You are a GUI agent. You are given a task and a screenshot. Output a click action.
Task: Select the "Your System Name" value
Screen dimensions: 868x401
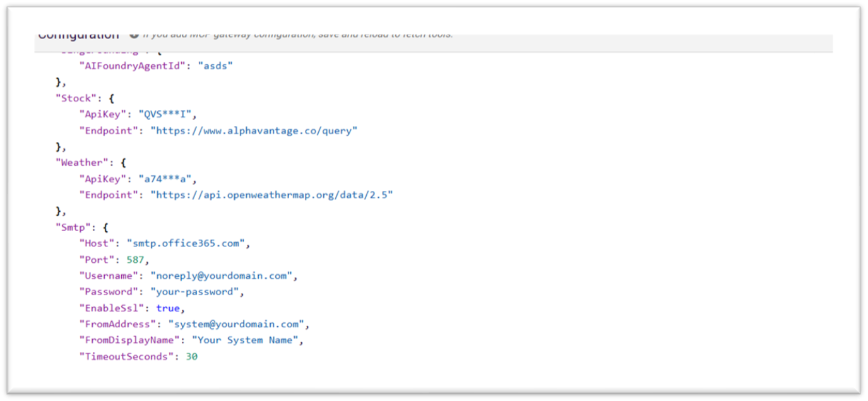click(245, 340)
